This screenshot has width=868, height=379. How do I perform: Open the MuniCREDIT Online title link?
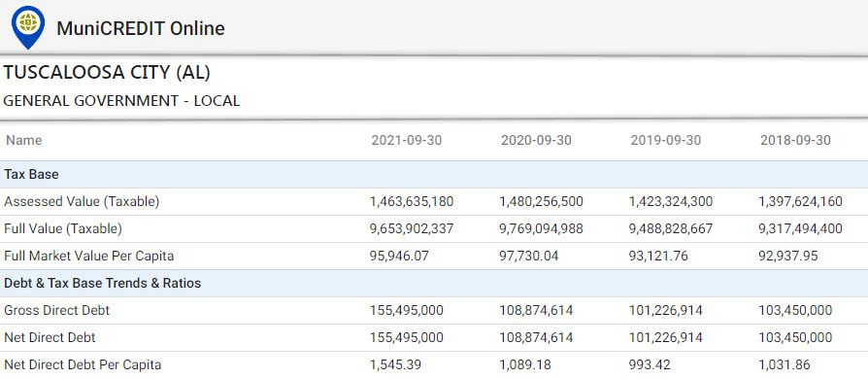pos(141,28)
